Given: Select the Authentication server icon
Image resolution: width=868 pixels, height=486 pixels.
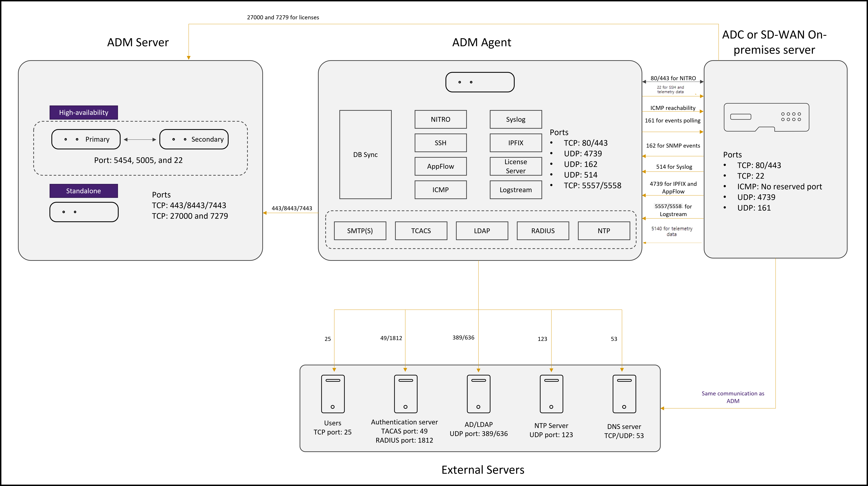Looking at the screenshot, I should 406,394.
